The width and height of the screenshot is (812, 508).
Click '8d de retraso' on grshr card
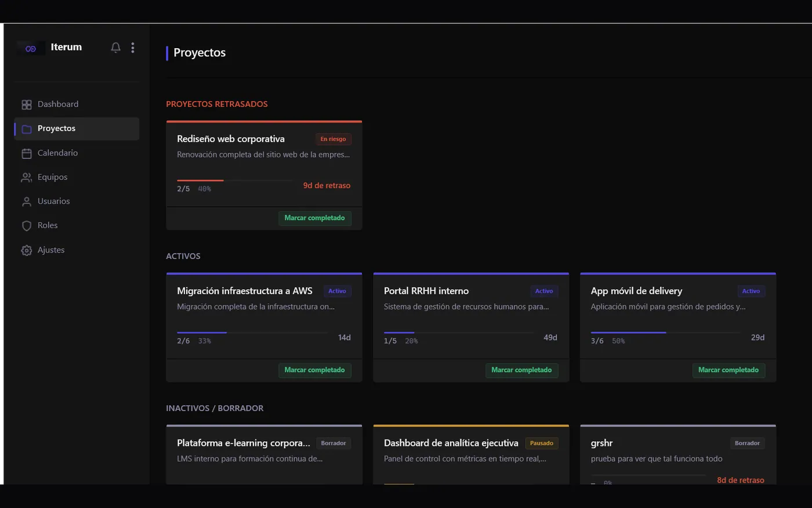(741, 480)
